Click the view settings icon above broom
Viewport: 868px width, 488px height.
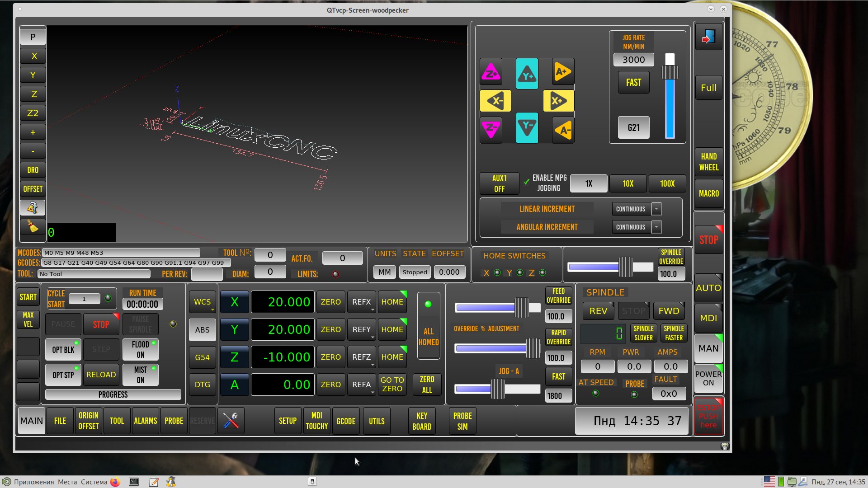[33, 207]
